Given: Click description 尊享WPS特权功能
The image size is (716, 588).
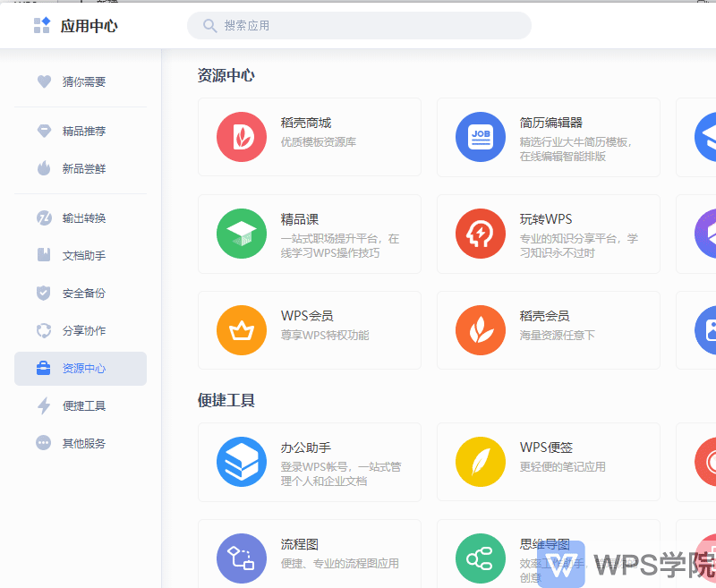Looking at the screenshot, I should [x=325, y=335].
